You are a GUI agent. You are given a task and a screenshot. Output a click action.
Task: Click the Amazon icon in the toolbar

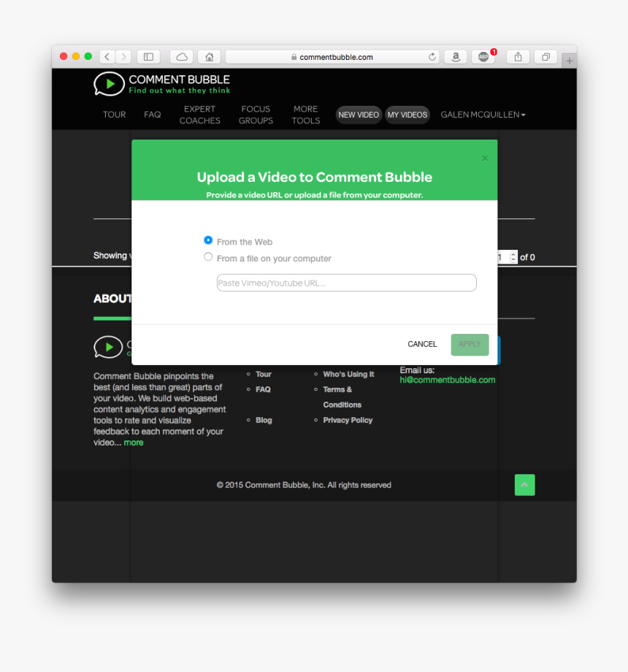coord(456,56)
